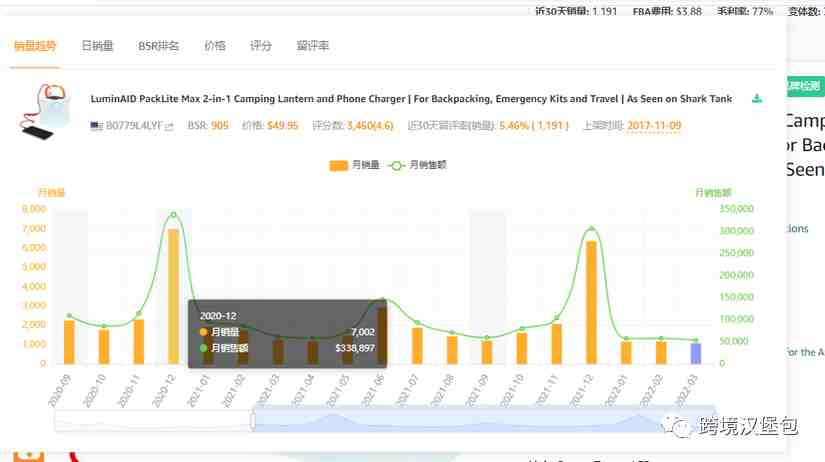Click the left handle of range slider
This screenshot has height=462, width=825.
253,421
